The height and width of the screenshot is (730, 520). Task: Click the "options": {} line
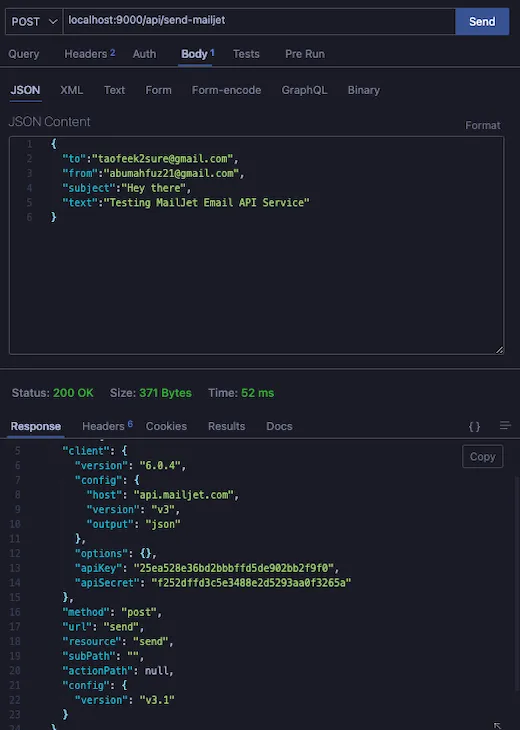(x=115, y=553)
